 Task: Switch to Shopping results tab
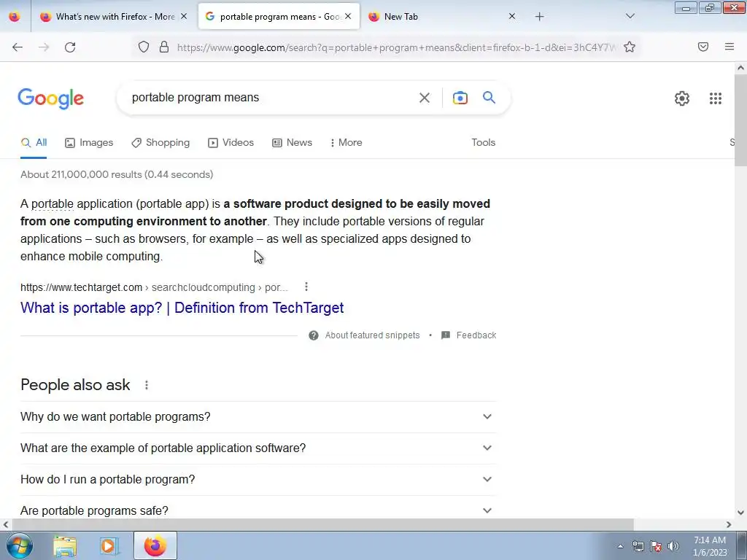[160, 142]
